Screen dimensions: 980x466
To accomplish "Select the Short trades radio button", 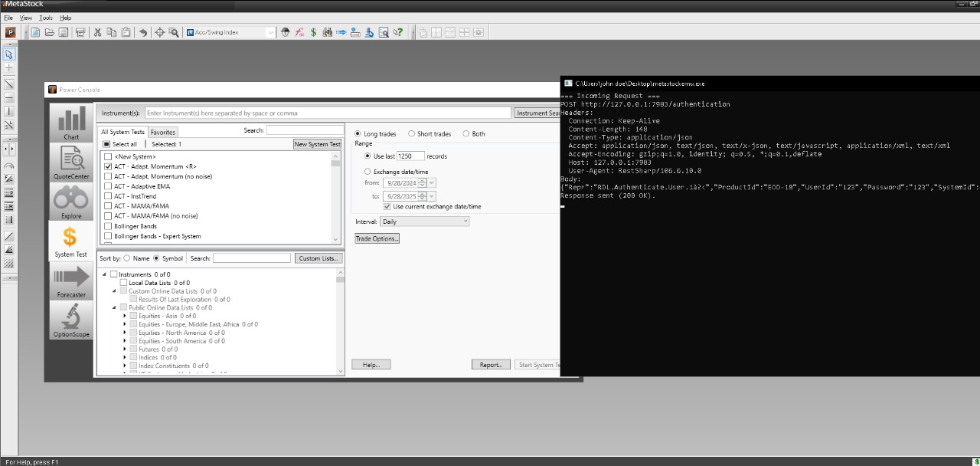I will point(411,134).
